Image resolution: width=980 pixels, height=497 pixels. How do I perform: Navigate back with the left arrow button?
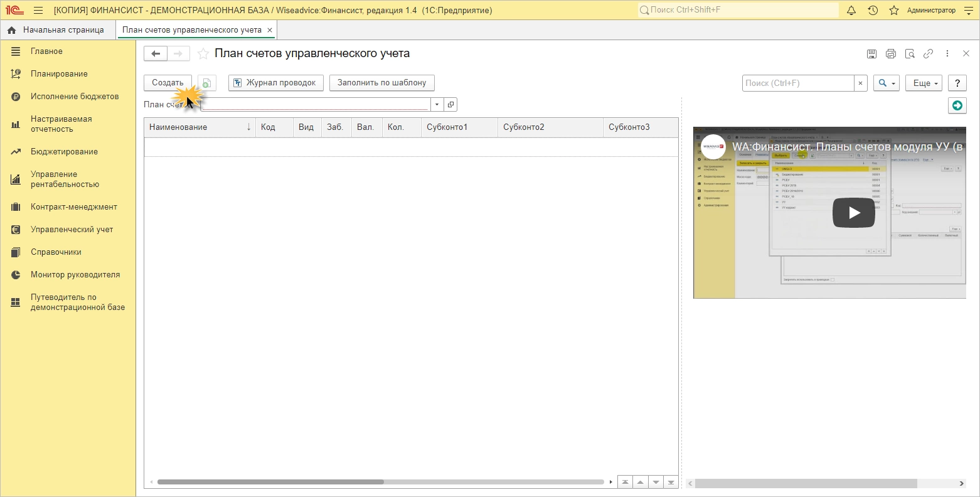click(x=156, y=54)
